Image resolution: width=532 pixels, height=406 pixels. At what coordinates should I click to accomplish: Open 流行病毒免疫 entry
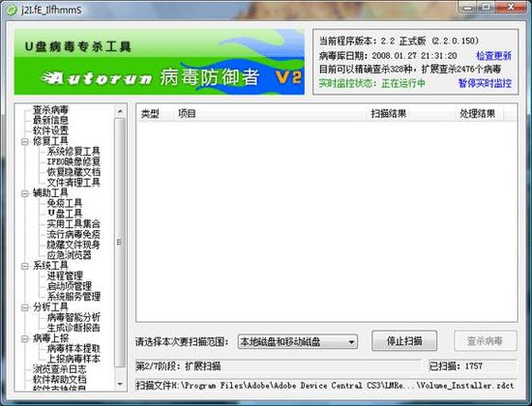click(x=74, y=234)
